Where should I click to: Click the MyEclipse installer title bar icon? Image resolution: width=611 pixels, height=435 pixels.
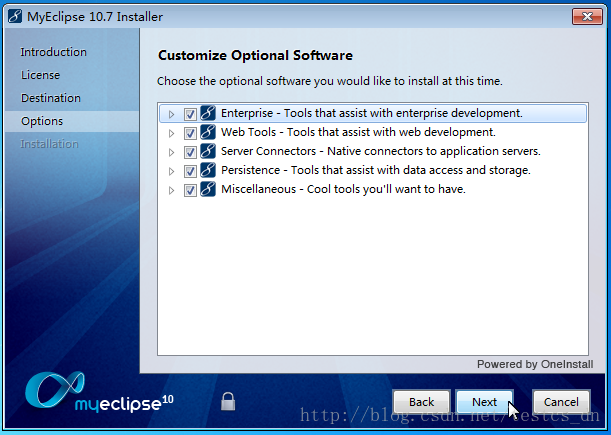coord(15,17)
